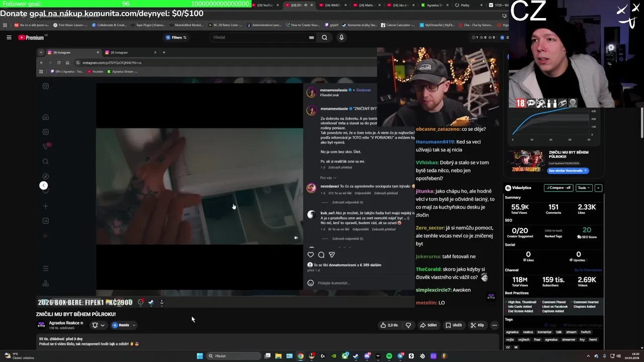Open the weather widget showing 11°C
The width and height of the screenshot is (644, 362).
click(20, 356)
